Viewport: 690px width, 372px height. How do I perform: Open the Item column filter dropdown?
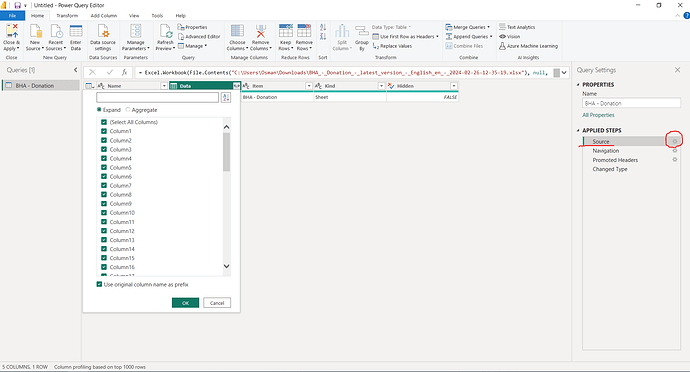point(309,86)
